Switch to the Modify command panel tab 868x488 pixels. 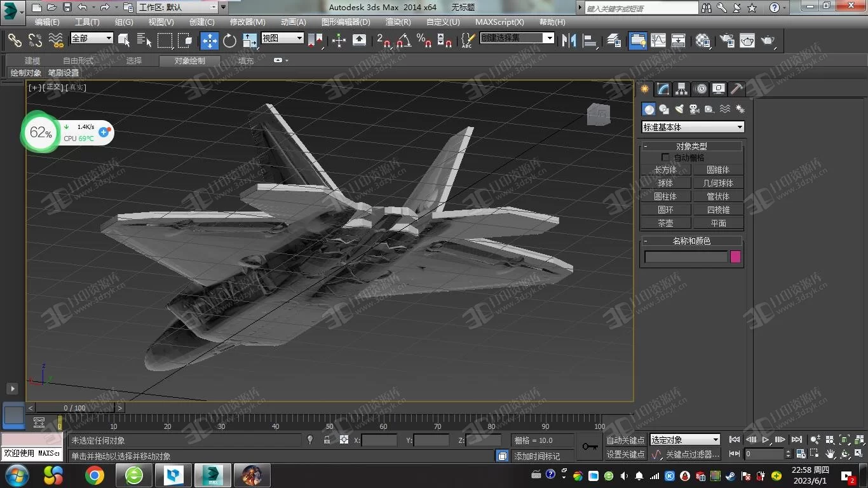coord(663,89)
